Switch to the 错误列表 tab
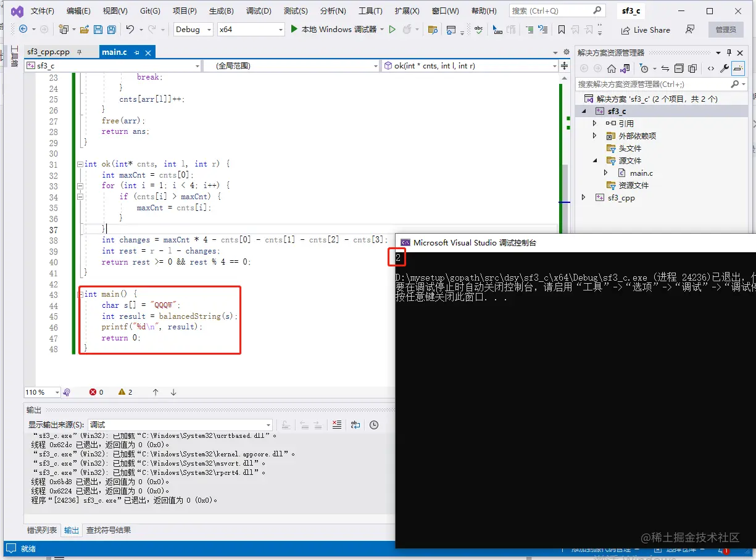This screenshot has height=560, width=756. pyautogui.click(x=42, y=530)
